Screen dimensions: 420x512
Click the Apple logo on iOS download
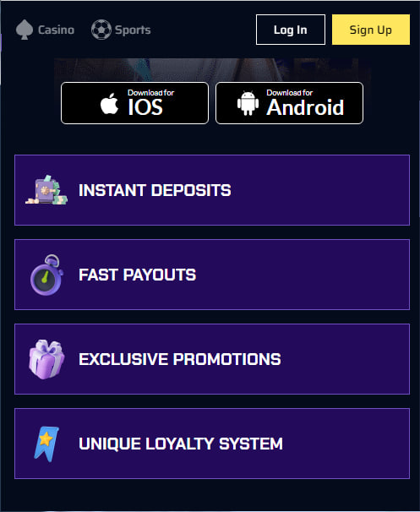coord(109,104)
